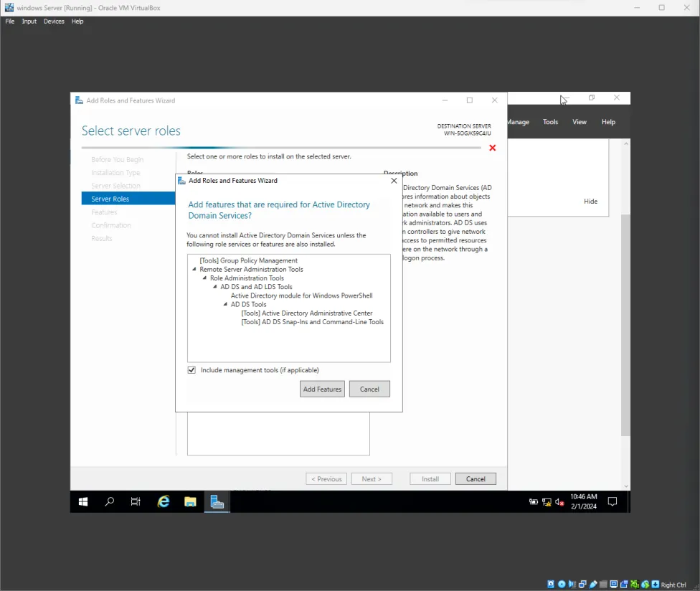
Task: Click the Server Manager taskbar icon
Action: coord(217,502)
